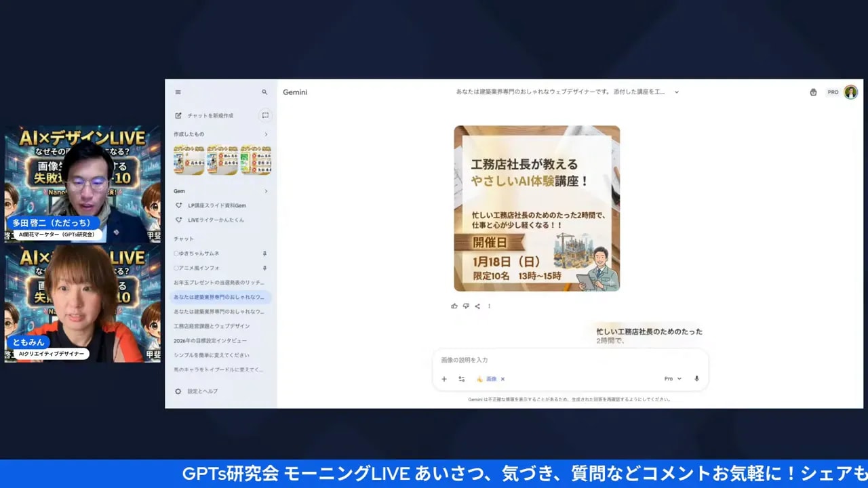Viewport: 868px width, 488px height.
Task: Click the export icon in the top bar
Action: (813, 92)
